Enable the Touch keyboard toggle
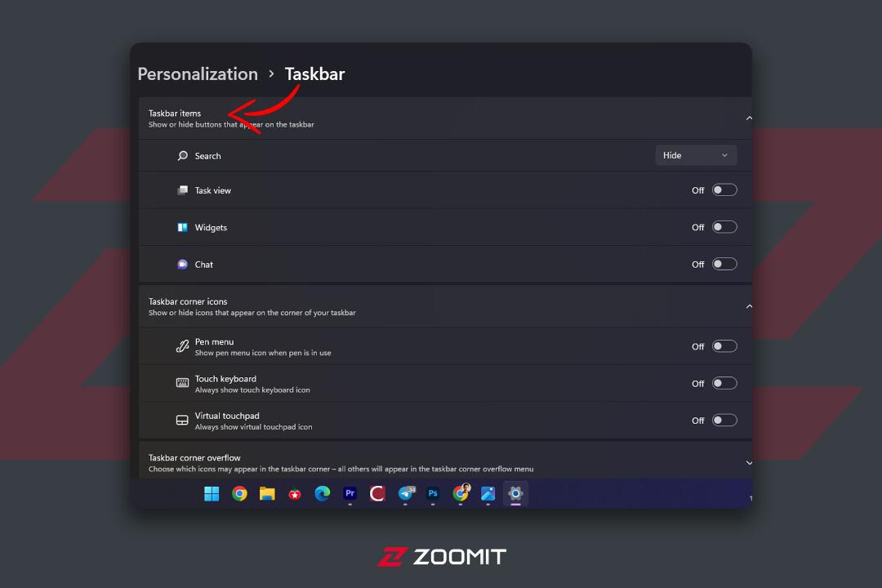Viewport: 882px width, 588px height. click(x=724, y=384)
